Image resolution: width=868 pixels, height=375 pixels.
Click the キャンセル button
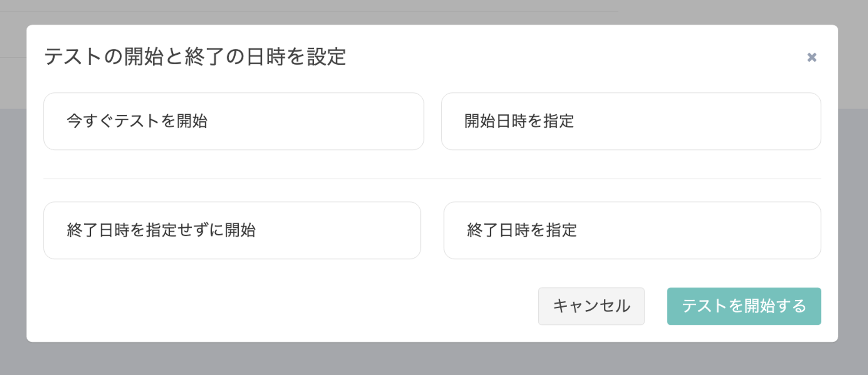(591, 306)
